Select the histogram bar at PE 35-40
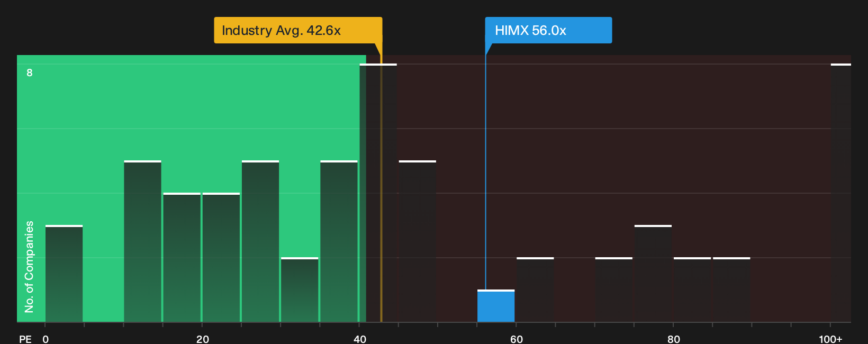 339,241
